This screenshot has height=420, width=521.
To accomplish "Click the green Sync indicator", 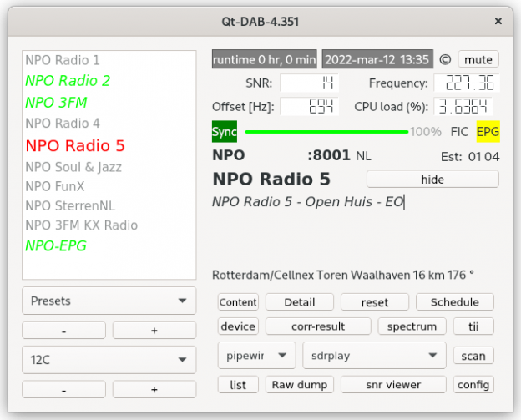I will click(224, 132).
